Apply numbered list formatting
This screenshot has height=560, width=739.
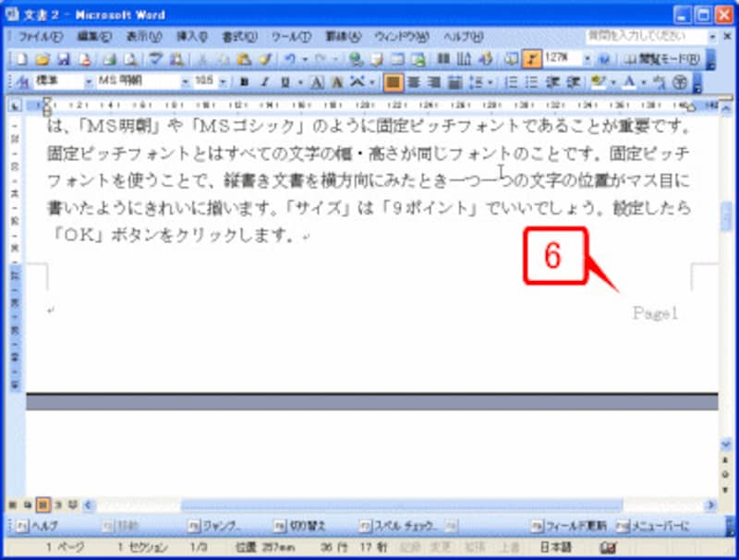tap(511, 82)
